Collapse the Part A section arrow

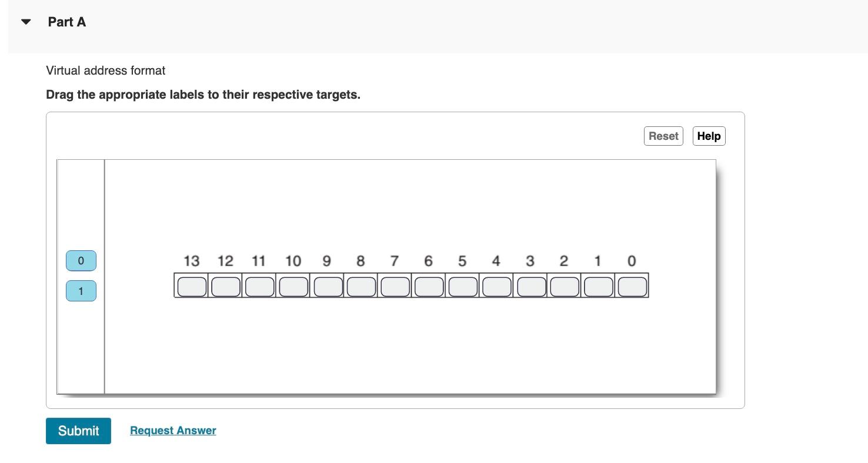click(26, 22)
